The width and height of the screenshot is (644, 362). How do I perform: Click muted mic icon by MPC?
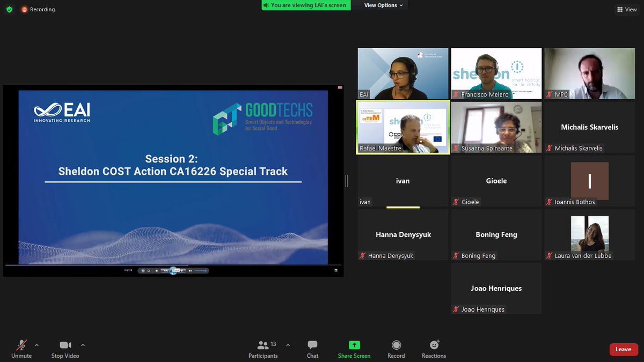point(550,94)
